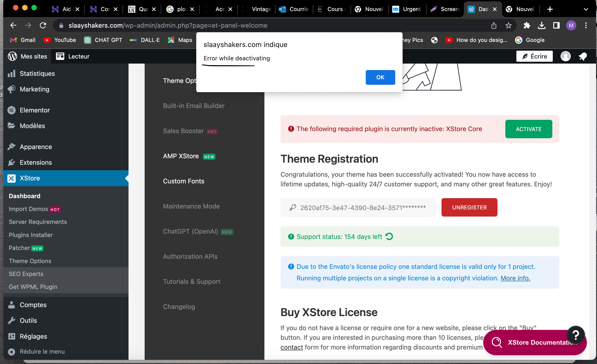Select the XStore sidebar menu
Screen dimensions: 597x364
click(66, 178)
